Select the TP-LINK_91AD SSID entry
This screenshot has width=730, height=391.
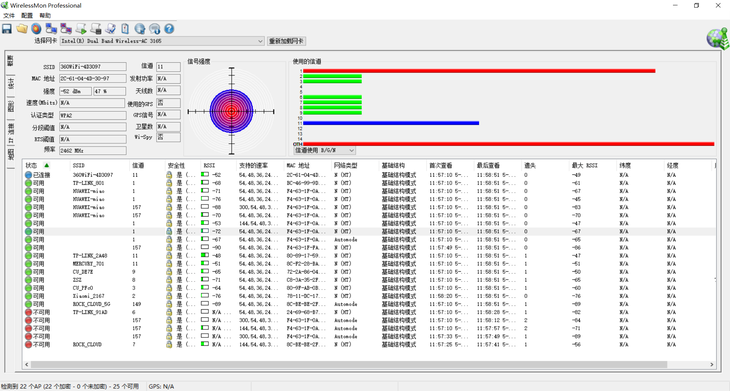click(90, 312)
